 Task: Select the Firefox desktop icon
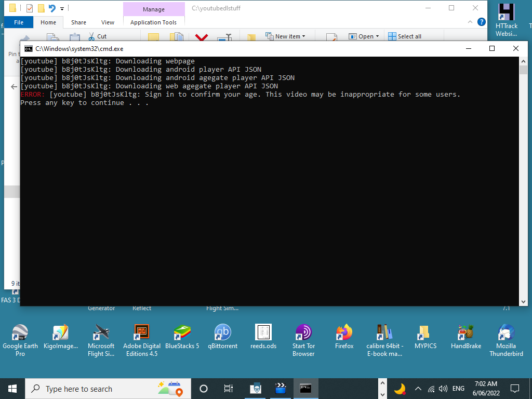344,337
